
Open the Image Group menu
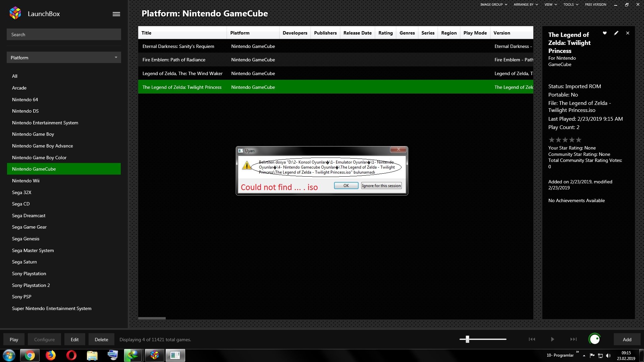(x=493, y=5)
